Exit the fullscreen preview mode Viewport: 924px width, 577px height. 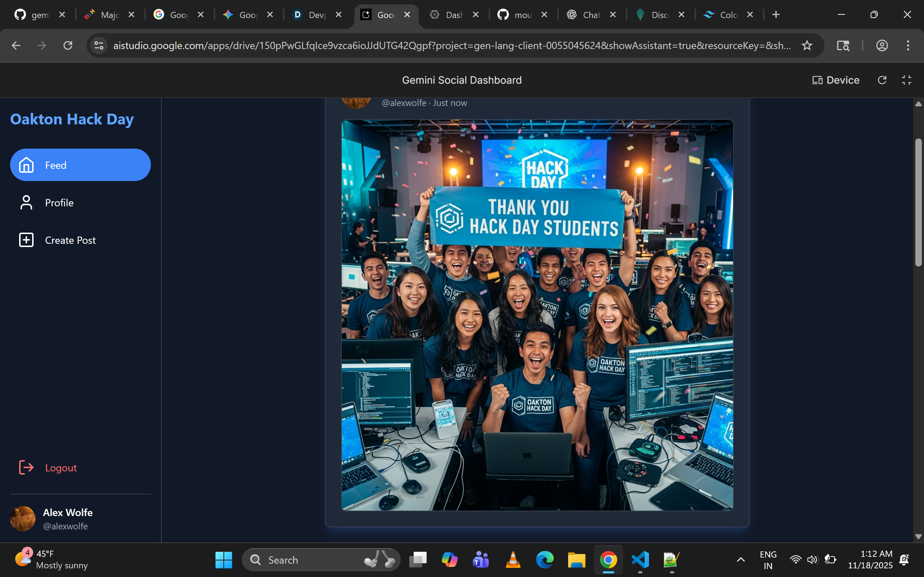906,80
